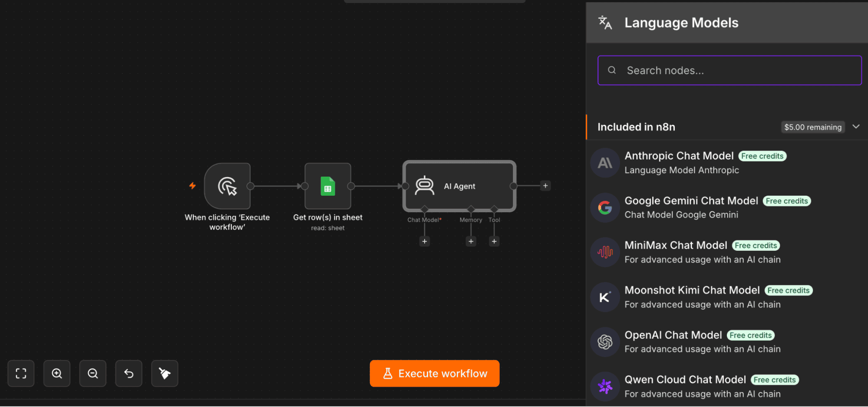Screen dimensions: 868x407
Task: Select the manual trigger node icon
Action: click(228, 186)
